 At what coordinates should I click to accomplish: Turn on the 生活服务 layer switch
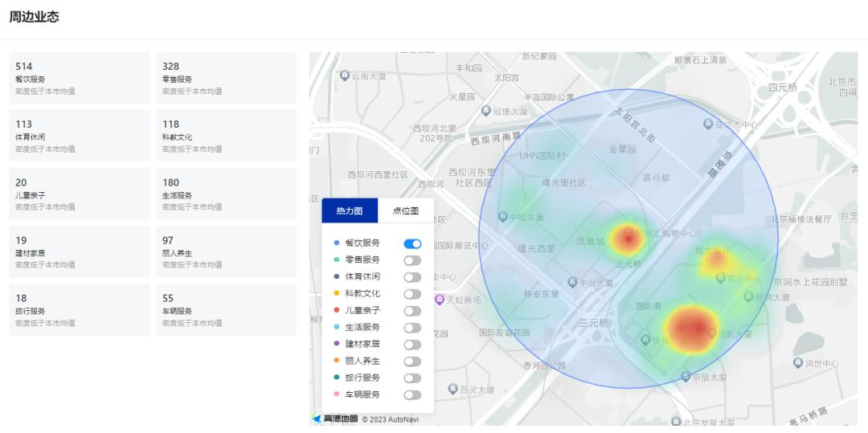point(412,328)
